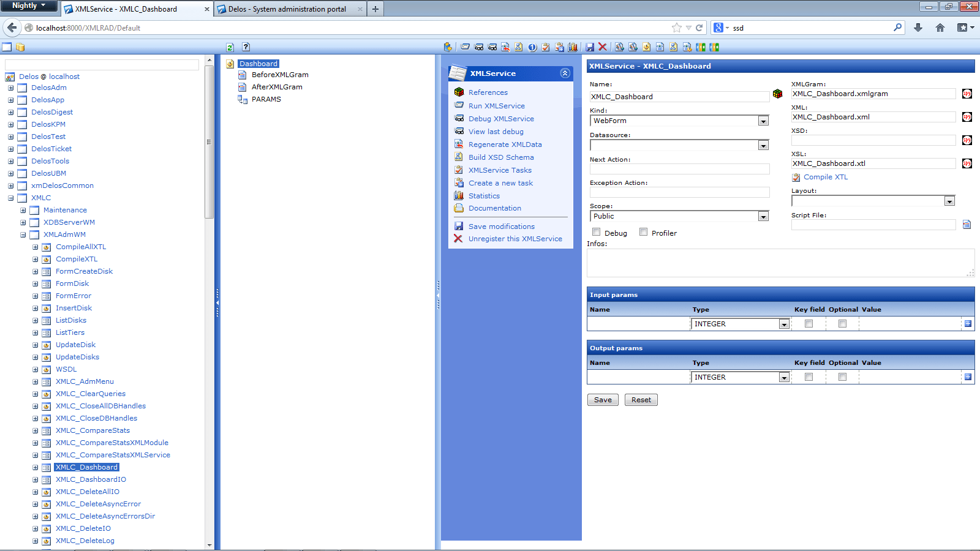Expand the DelosTools tree node
The image size is (980, 551).
[x=11, y=161]
